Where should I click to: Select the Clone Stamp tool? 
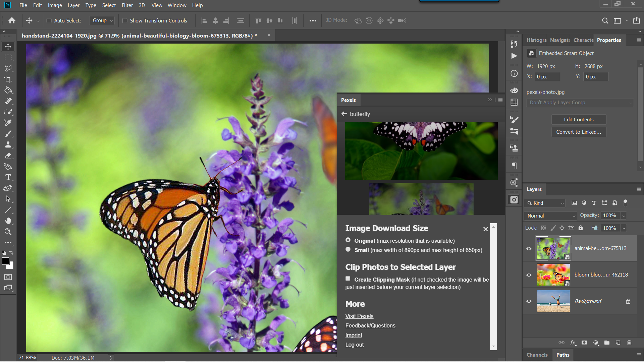coord(8,144)
